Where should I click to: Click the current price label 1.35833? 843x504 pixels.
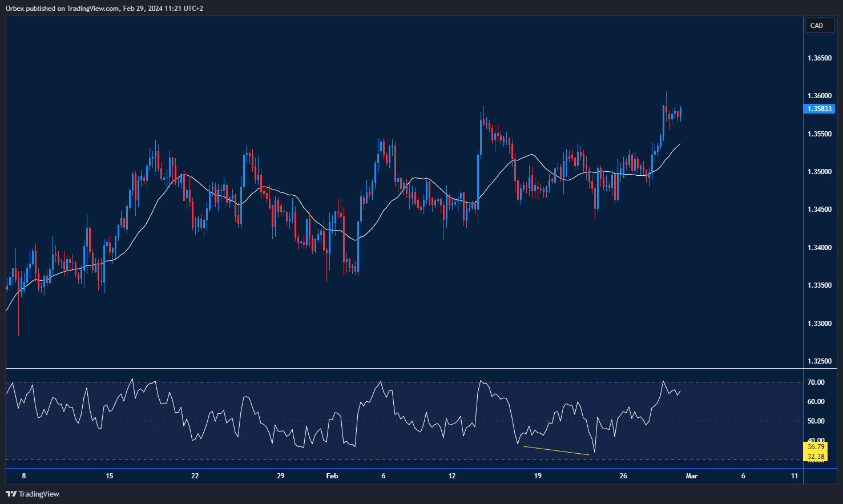(820, 109)
